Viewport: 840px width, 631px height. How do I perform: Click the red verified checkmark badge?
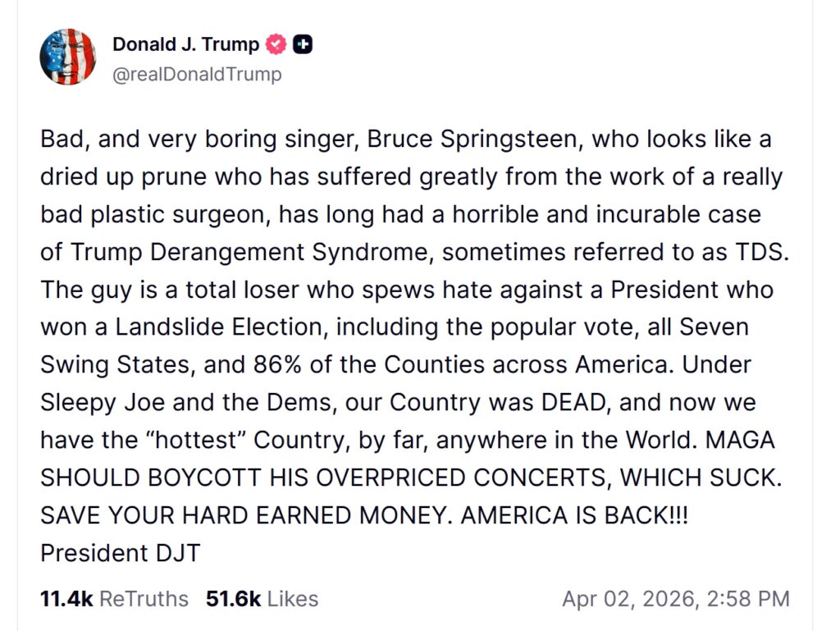(x=276, y=44)
